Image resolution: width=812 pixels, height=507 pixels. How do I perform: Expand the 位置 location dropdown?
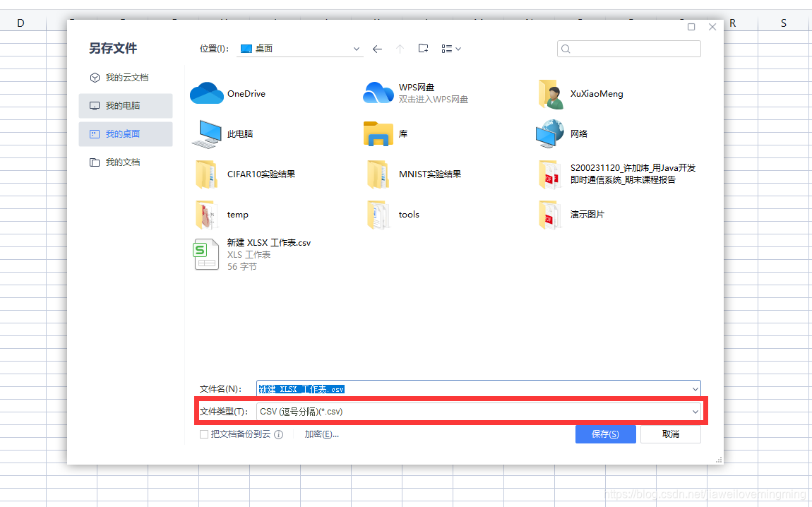[x=357, y=49]
